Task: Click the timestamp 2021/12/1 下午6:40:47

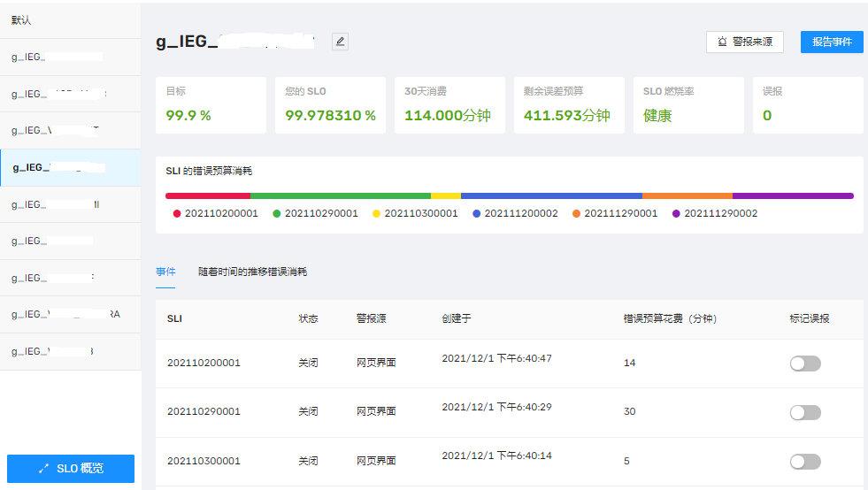Action: (496, 359)
